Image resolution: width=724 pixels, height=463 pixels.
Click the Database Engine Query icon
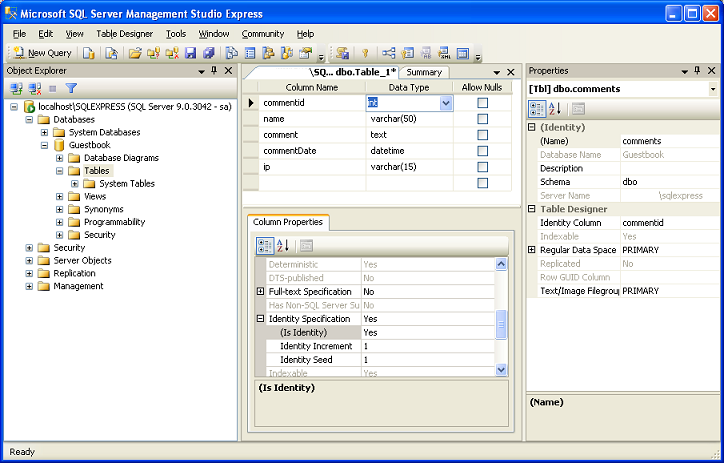89,53
